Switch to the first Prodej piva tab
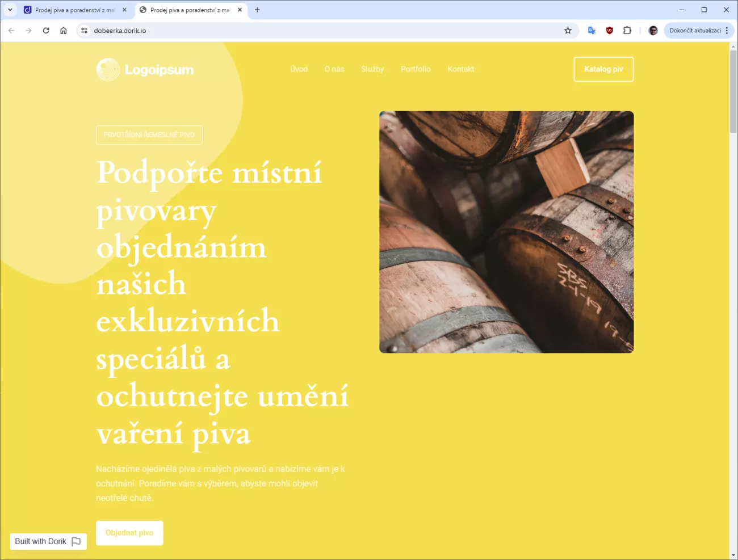Viewport: 738px width, 560px height. (70, 10)
